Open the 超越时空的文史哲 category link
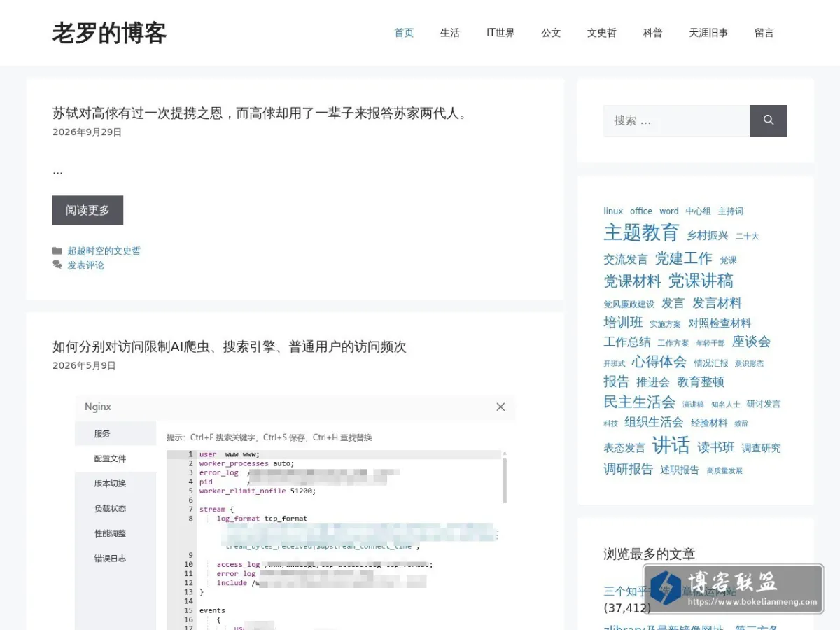Image resolution: width=840 pixels, height=630 pixels. click(x=104, y=251)
